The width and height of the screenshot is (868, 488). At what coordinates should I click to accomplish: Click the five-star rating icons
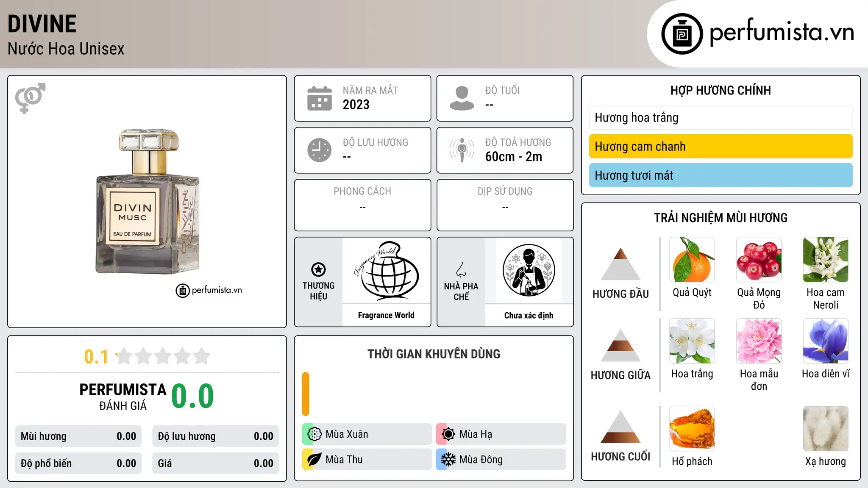(x=163, y=356)
